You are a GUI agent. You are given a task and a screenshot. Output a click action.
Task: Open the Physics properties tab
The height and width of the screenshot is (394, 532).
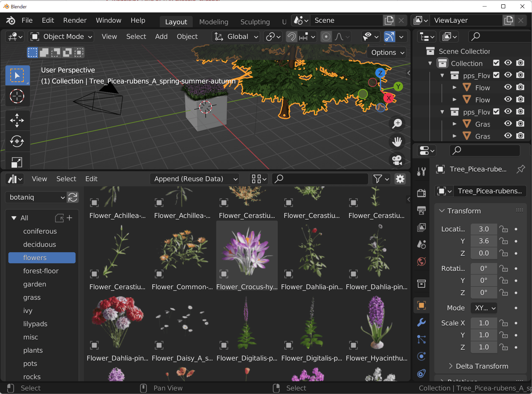pyautogui.click(x=421, y=356)
